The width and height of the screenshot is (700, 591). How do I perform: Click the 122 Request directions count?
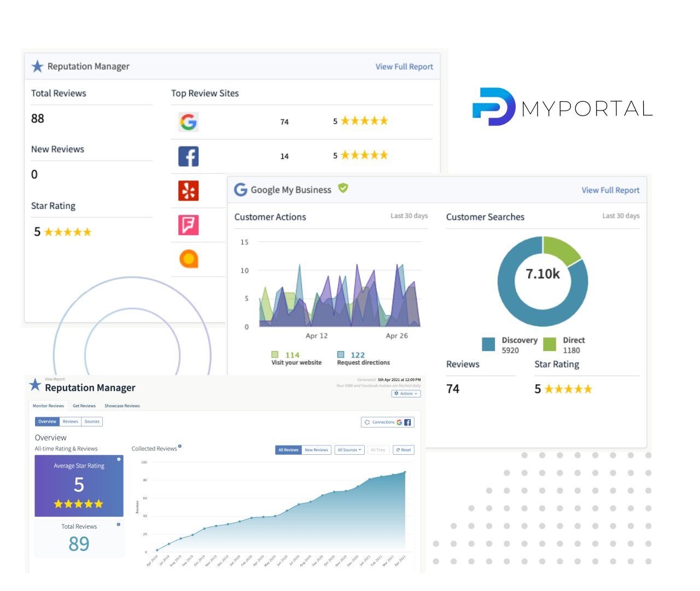(x=358, y=355)
